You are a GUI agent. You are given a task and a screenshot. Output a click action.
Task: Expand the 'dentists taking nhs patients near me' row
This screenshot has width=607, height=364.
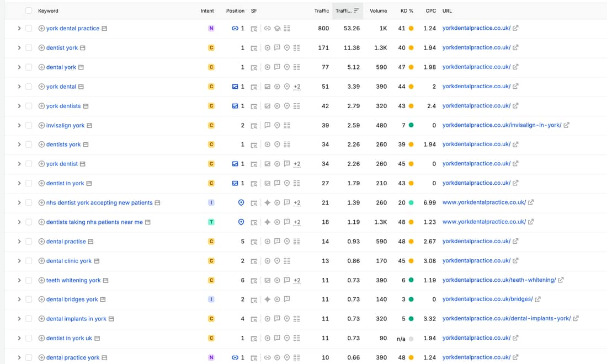19,222
